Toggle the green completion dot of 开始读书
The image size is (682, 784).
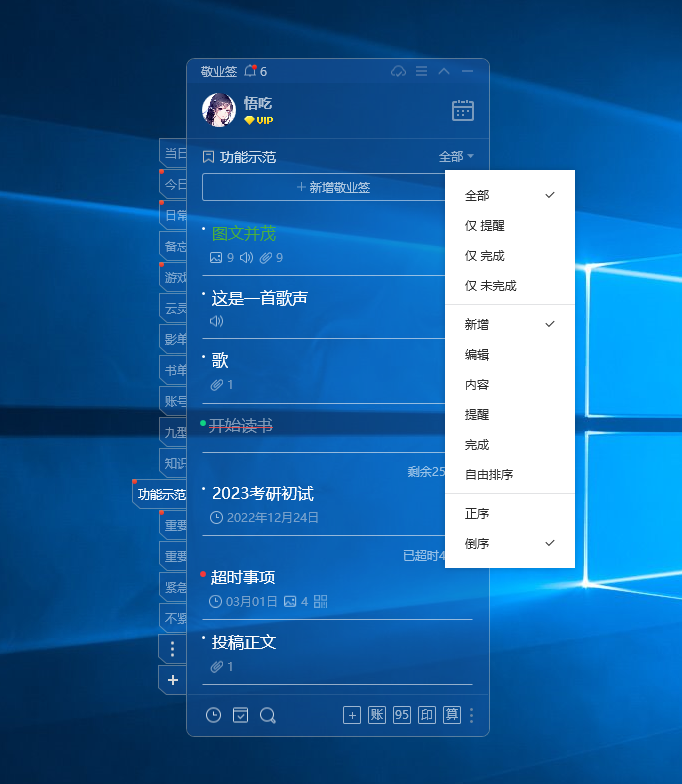(203, 423)
